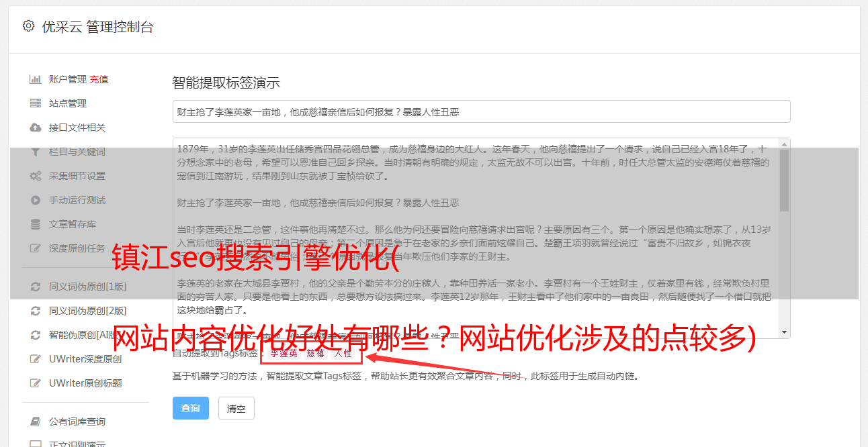Click the database icon for 文章暂存库

tap(36, 224)
